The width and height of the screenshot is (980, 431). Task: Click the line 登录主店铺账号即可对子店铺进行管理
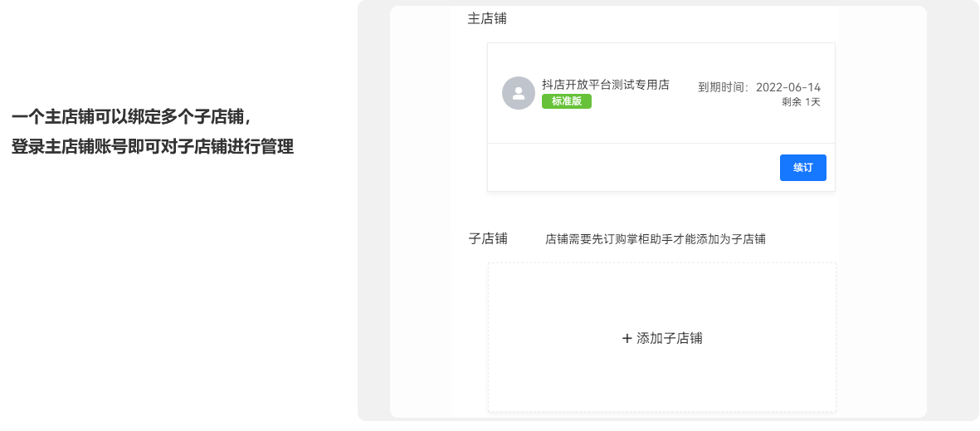click(x=153, y=148)
